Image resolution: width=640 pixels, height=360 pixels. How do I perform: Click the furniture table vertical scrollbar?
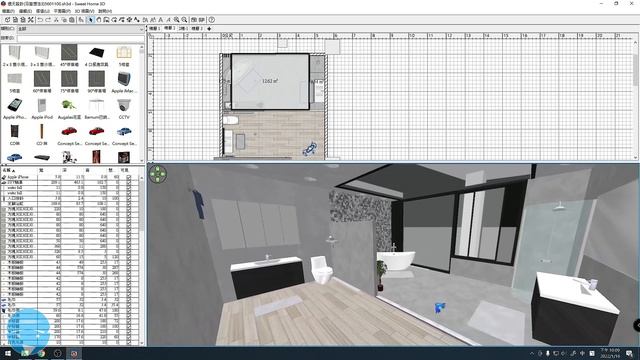[142, 259]
